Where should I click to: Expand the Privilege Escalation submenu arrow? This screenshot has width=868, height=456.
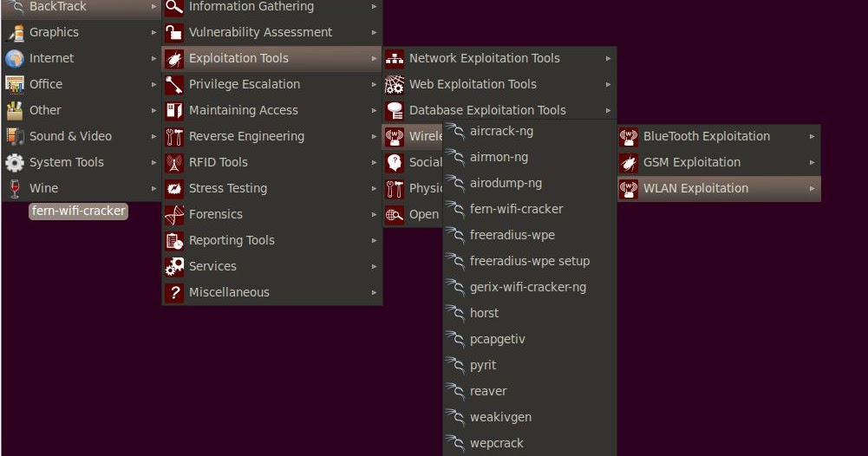(x=375, y=84)
